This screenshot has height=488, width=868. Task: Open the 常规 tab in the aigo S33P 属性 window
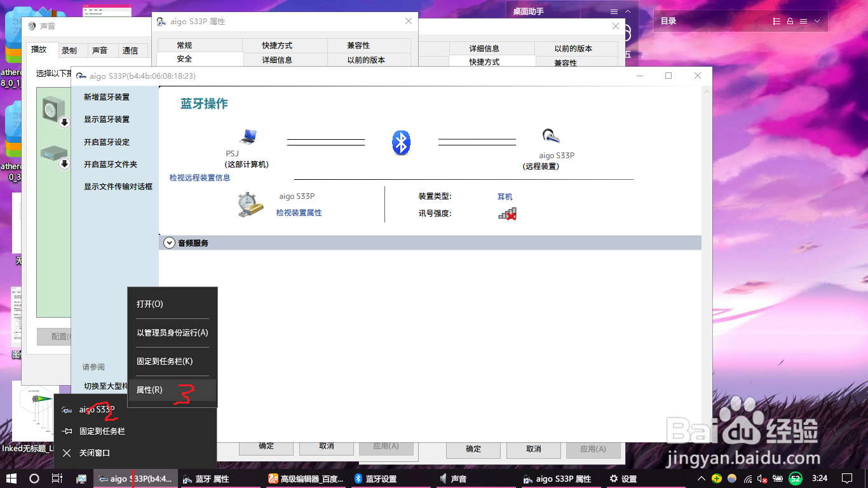200,46
